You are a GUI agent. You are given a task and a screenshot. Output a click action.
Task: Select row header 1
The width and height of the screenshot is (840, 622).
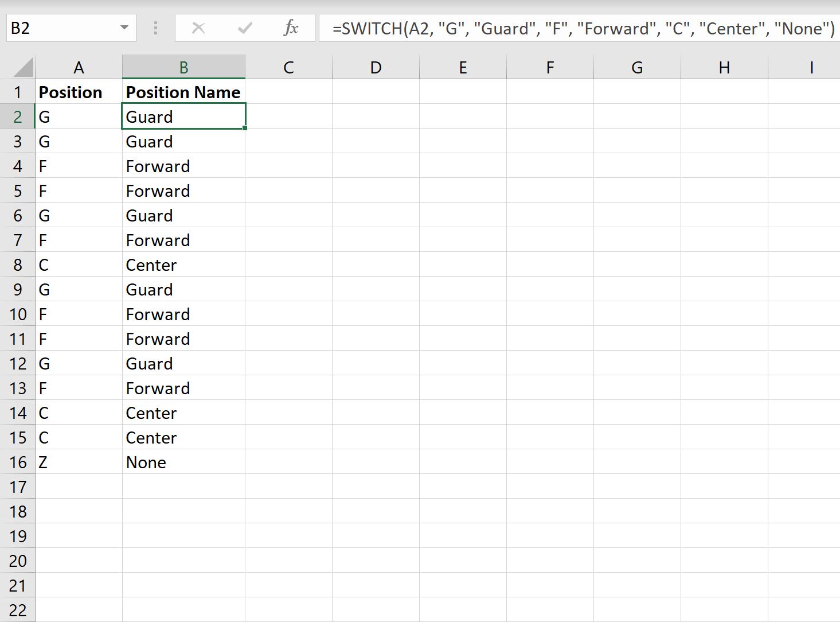(x=18, y=92)
